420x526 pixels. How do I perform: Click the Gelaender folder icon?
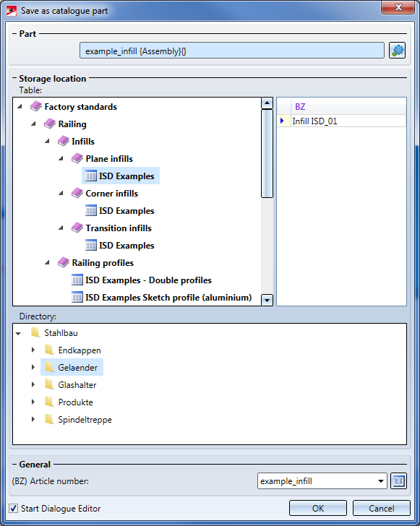click(x=49, y=367)
